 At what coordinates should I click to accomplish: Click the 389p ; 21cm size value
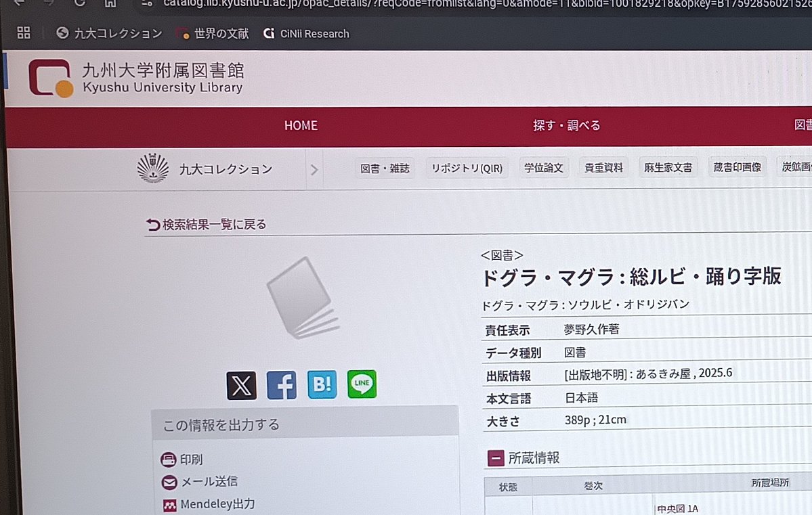pos(595,420)
